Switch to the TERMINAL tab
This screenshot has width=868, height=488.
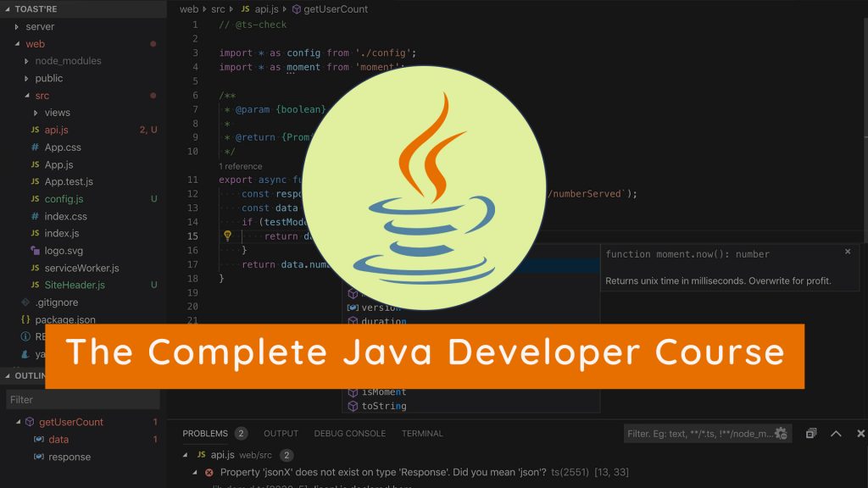pyautogui.click(x=421, y=433)
